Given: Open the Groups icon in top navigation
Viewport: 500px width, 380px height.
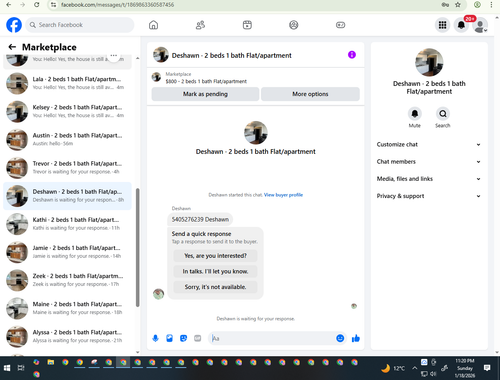Looking at the screenshot, I should [x=294, y=25].
